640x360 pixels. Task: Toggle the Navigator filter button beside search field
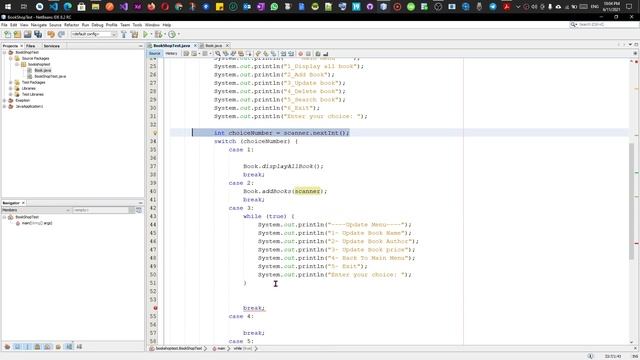pyautogui.click(x=139, y=210)
